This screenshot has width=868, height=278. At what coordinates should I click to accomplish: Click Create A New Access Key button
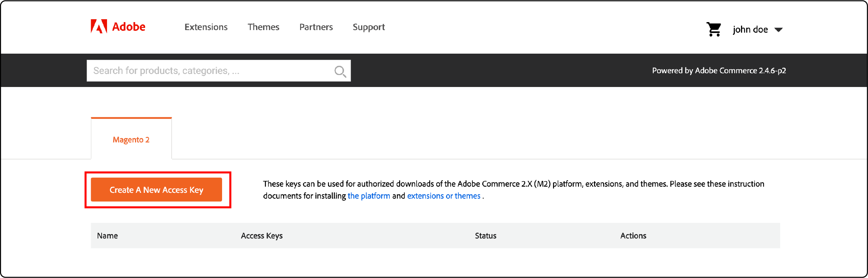[x=156, y=190]
